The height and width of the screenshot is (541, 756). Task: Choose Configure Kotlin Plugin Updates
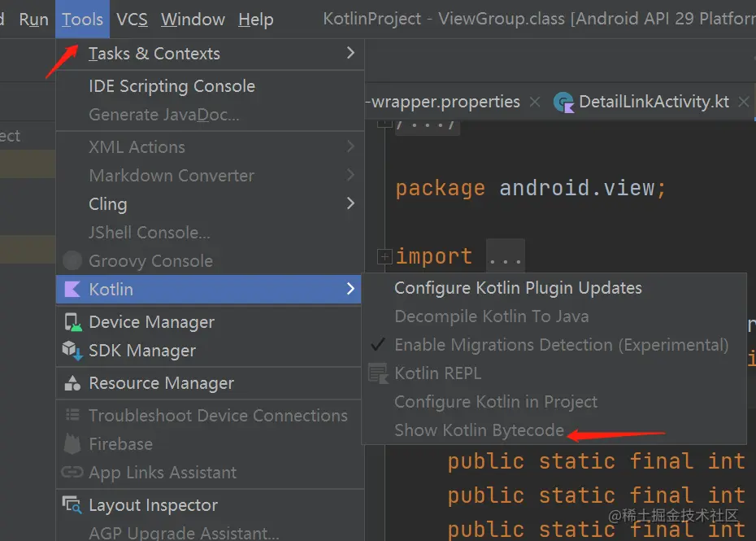click(518, 288)
